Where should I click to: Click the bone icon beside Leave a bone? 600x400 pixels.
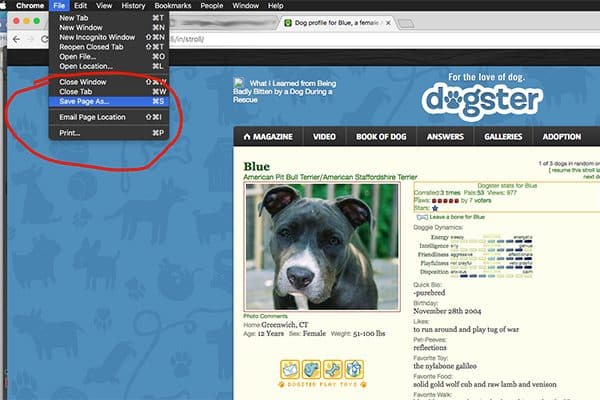[x=422, y=217]
